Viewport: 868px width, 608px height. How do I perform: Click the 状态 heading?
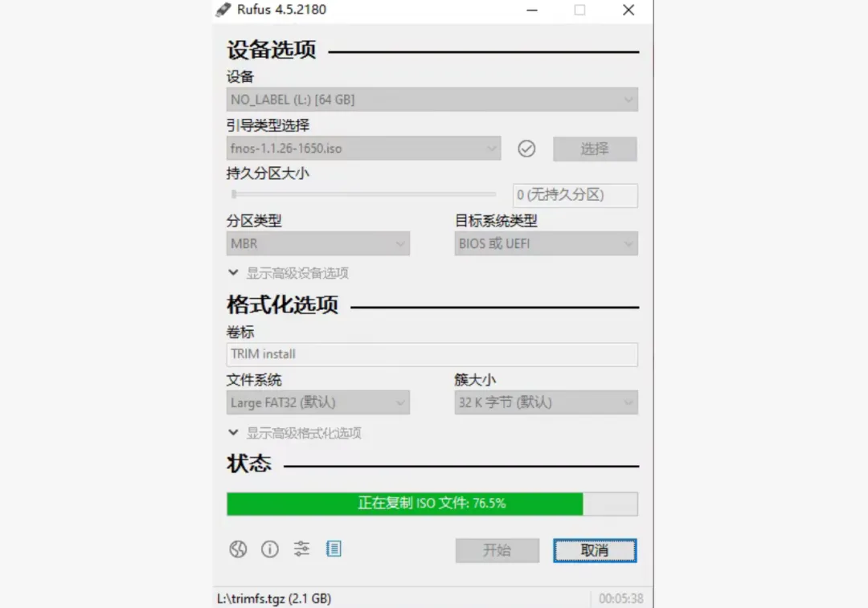(x=249, y=463)
